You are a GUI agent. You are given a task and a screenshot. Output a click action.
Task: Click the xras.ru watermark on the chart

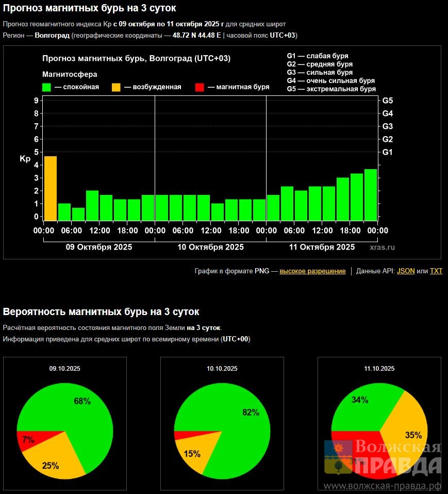(382, 248)
